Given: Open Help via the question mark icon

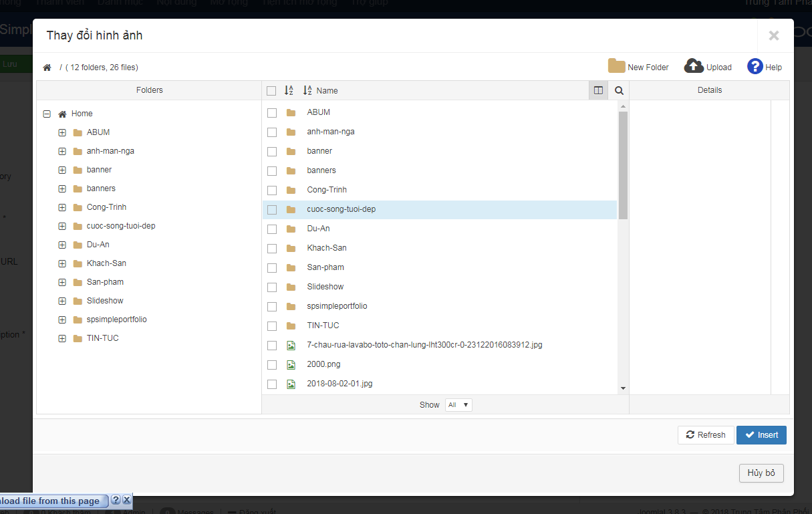Looking at the screenshot, I should [755, 66].
